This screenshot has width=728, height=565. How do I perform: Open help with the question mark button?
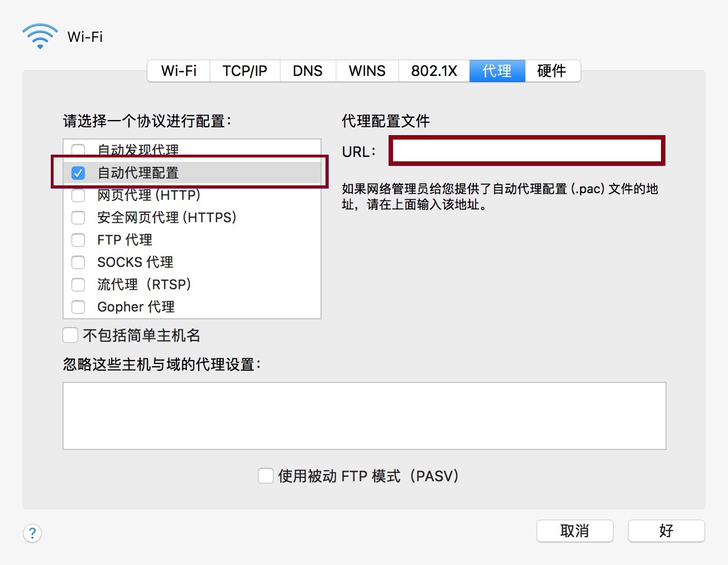(32, 533)
